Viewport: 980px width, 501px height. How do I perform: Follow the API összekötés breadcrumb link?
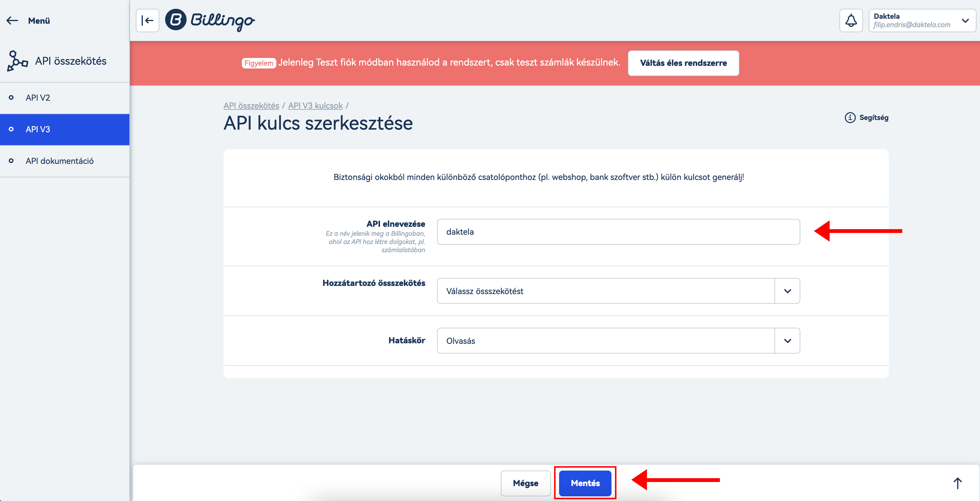coord(251,106)
